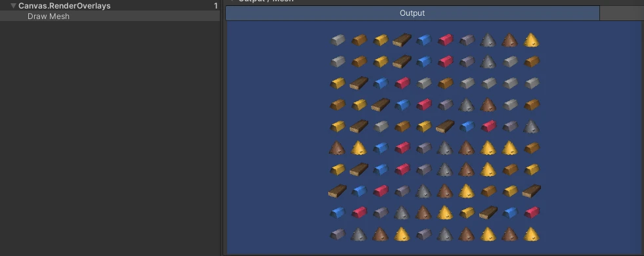This screenshot has width=644, height=256.
Task: Click the red ingot in the rightmost column
Action: 532,213
